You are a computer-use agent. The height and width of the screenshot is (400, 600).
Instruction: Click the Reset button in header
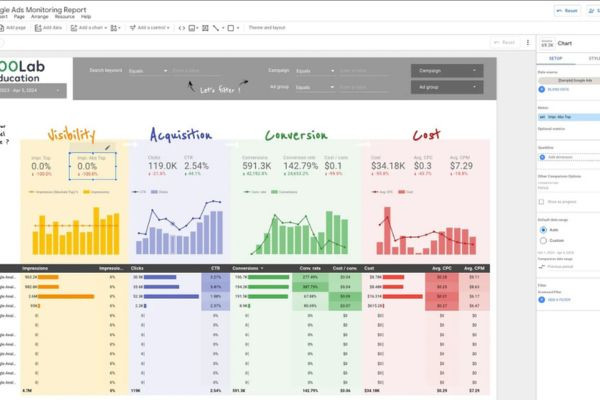[567, 11]
